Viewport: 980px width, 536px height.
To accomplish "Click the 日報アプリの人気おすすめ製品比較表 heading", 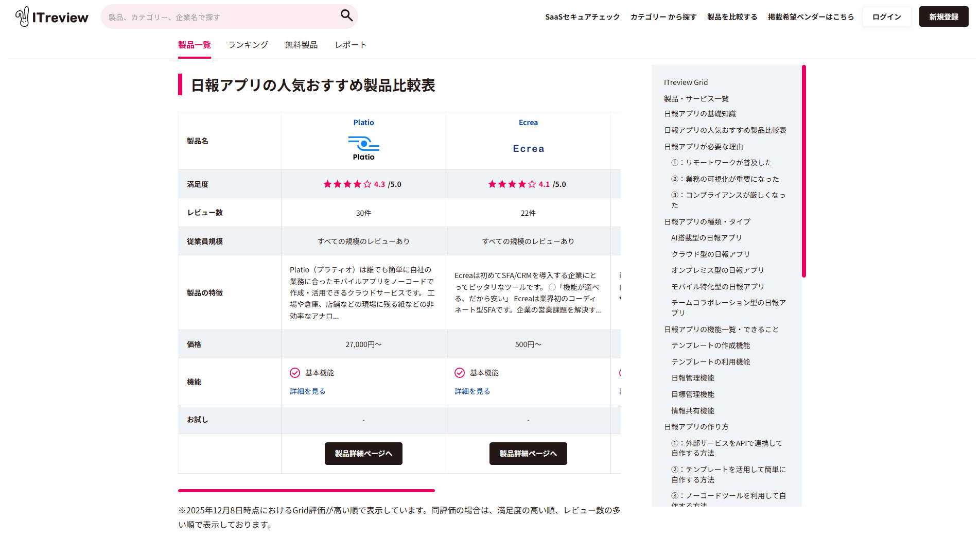I will click(313, 85).
